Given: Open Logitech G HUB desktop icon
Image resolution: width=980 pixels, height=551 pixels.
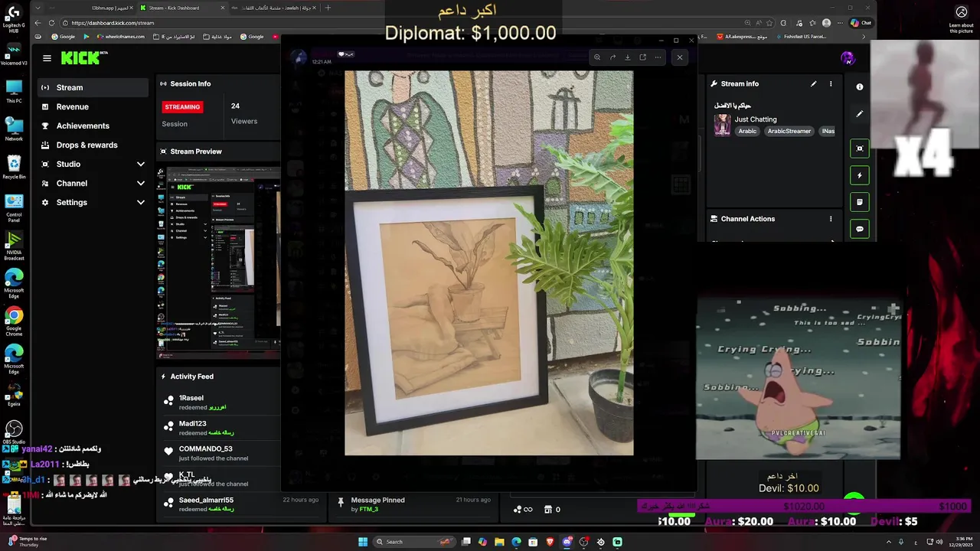Looking at the screenshot, I should click(x=14, y=18).
